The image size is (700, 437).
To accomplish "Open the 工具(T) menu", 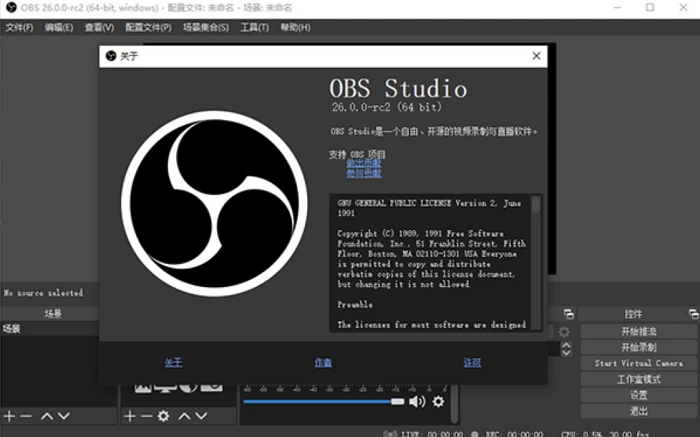I will (x=254, y=28).
